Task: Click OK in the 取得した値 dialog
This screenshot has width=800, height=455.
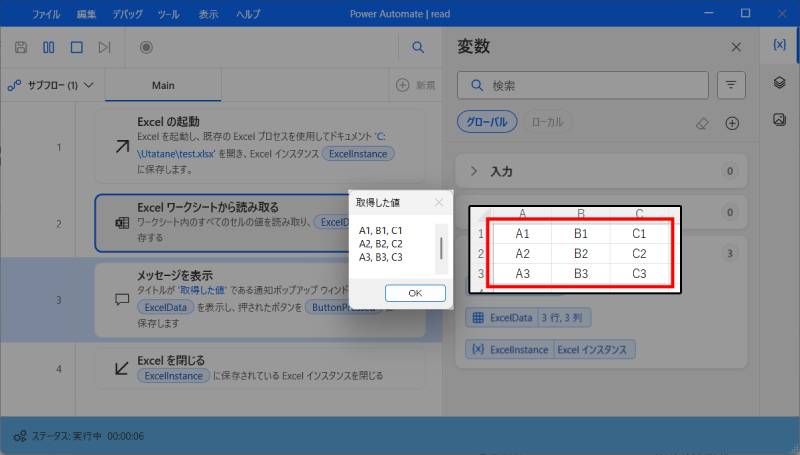Action: click(415, 293)
